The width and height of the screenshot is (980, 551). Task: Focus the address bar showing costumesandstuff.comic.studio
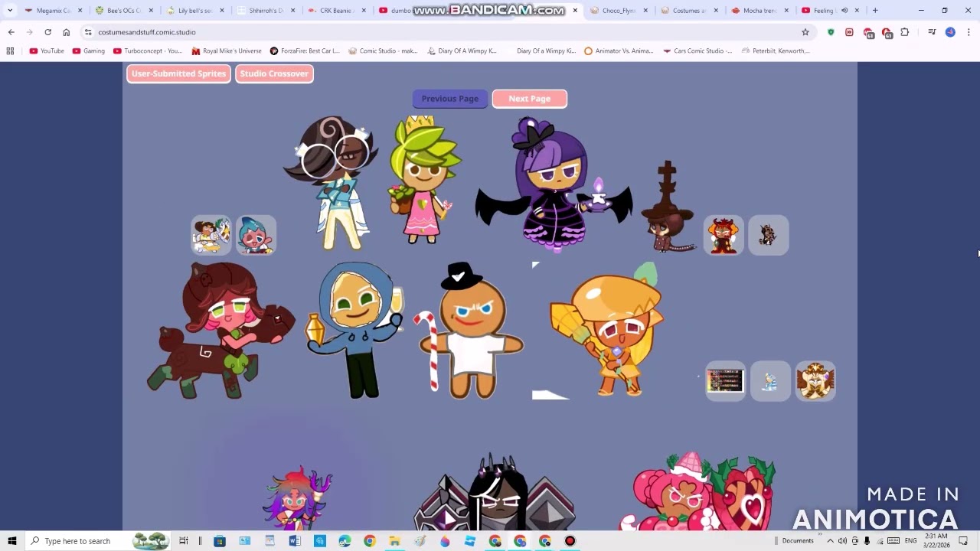coord(444,32)
